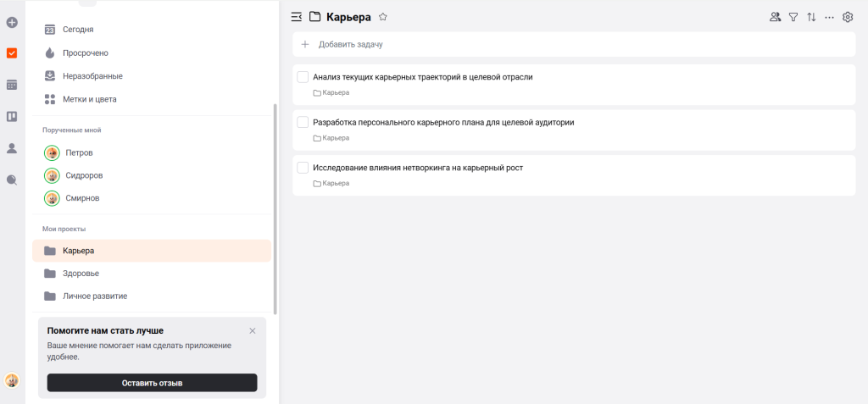Collapse the sidebar with the hamburger toggle
Screen dimensions: 868x404
click(x=296, y=16)
